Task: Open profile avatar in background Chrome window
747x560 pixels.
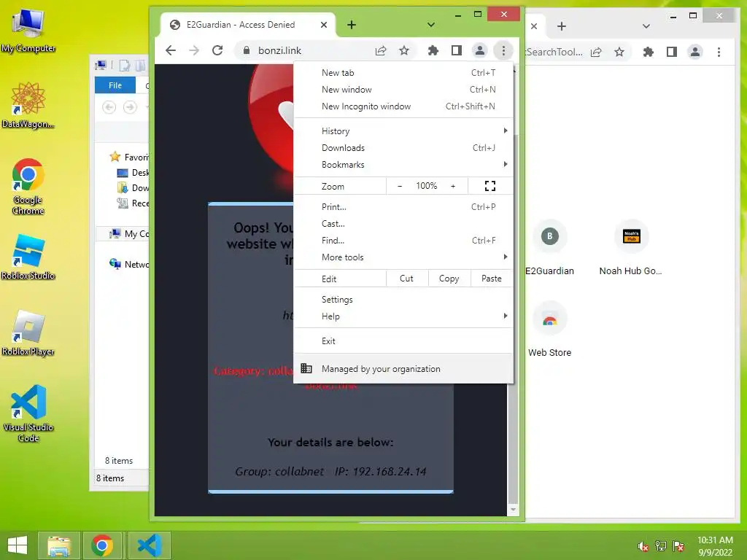Action: (695, 52)
